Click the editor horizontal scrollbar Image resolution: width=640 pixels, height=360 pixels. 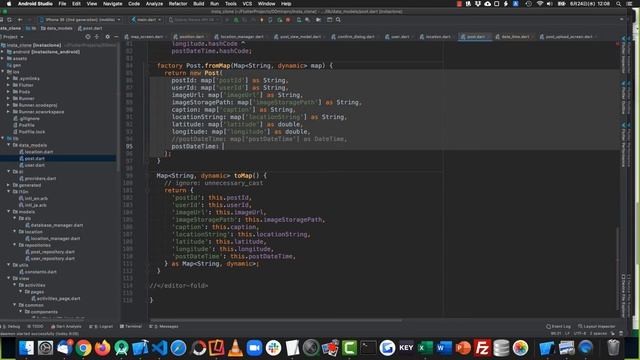pos(276,320)
